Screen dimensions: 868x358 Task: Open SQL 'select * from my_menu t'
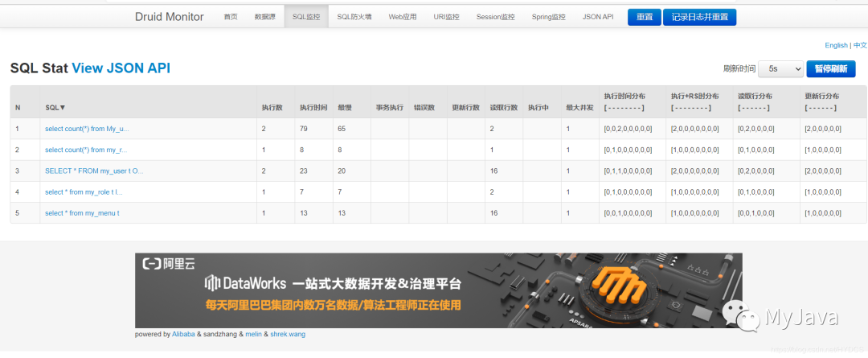click(82, 213)
